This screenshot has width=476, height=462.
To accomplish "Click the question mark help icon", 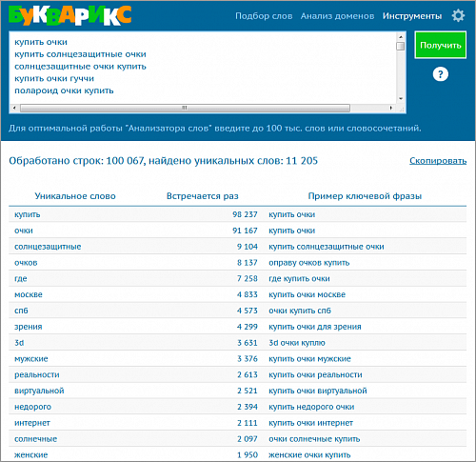I will 440,74.
